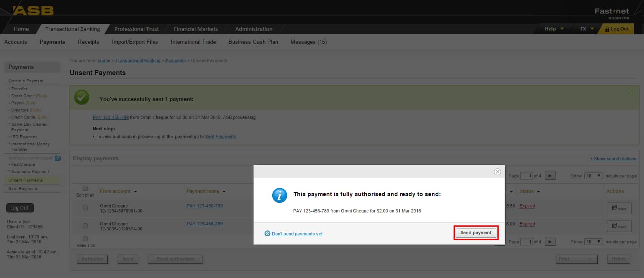
Task: Expand results per page dropdown
Action: click(x=593, y=176)
